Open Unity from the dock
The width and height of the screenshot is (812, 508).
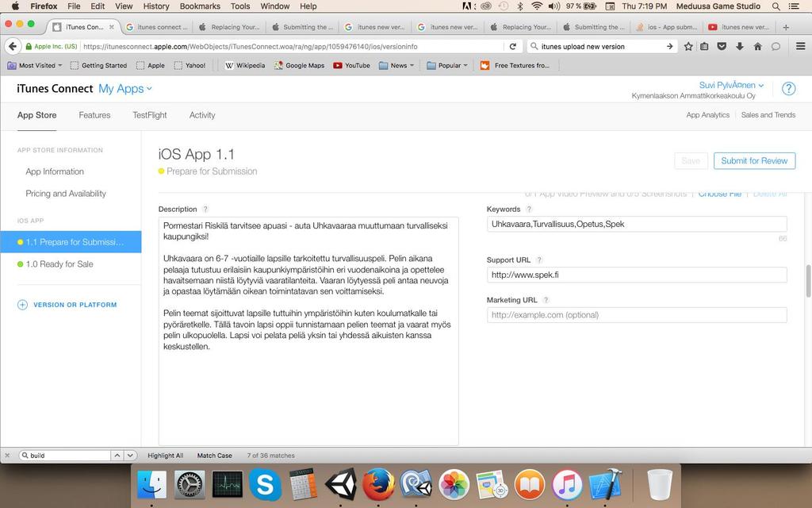(x=341, y=485)
